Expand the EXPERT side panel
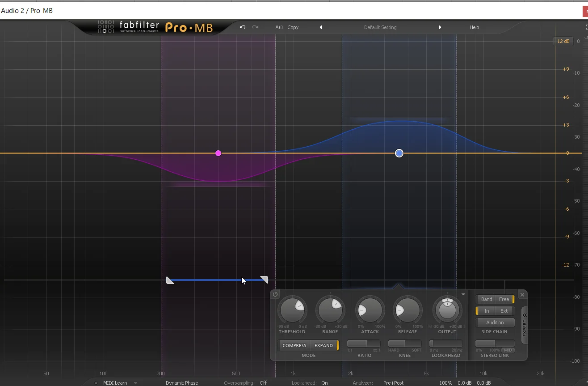The image size is (588, 386). click(525, 325)
